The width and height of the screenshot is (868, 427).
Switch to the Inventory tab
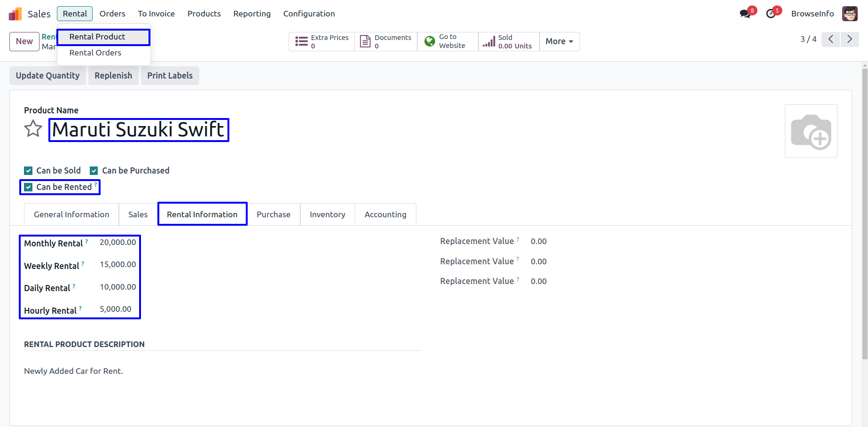[327, 214]
